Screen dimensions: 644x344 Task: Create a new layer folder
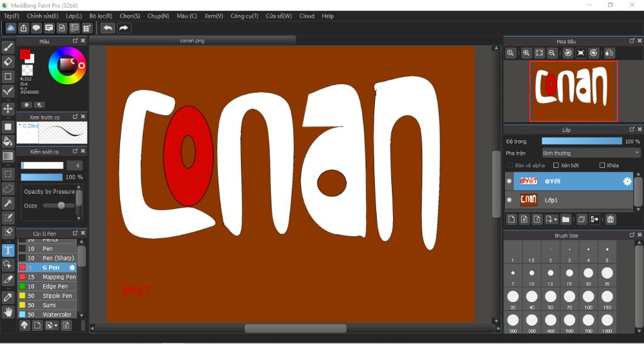565,219
